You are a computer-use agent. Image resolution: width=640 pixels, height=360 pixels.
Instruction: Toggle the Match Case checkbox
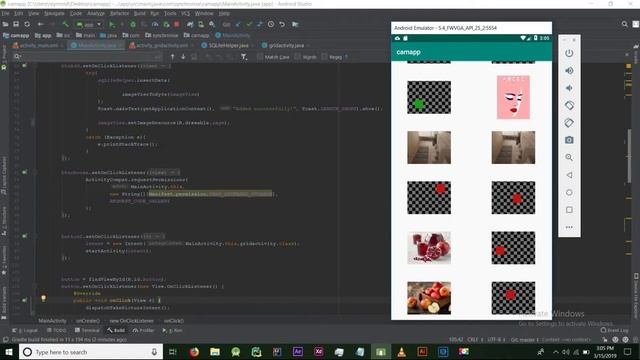[x=260, y=57]
